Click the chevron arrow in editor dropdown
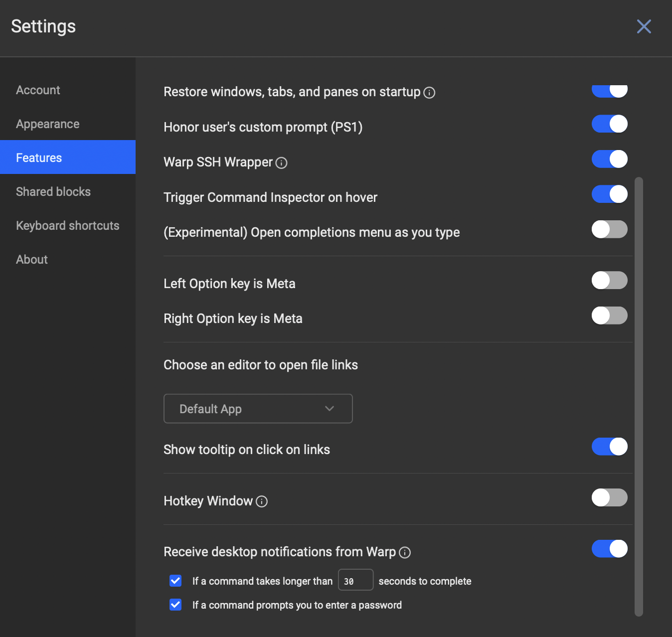This screenshot has height=637, width=672. click(330, 409)
